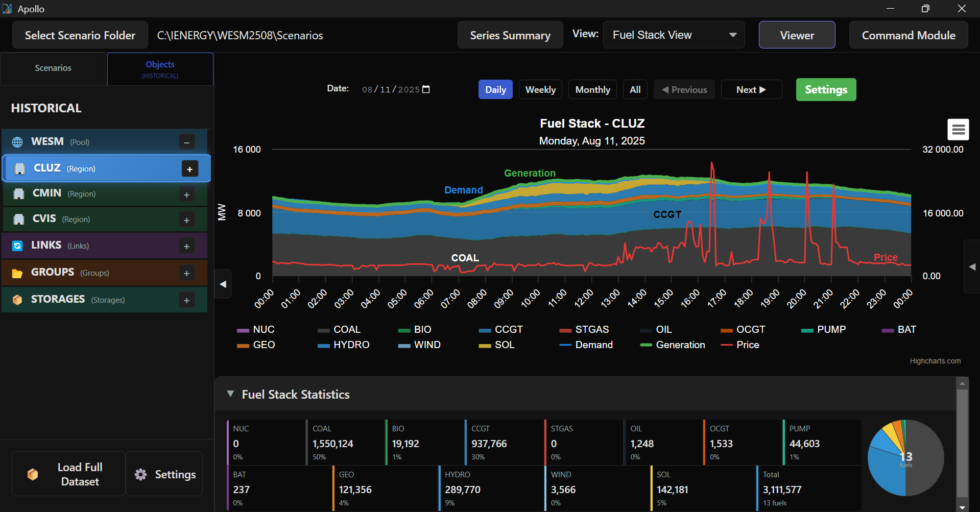Toggle COAL series in chart legend

[346, 330]
